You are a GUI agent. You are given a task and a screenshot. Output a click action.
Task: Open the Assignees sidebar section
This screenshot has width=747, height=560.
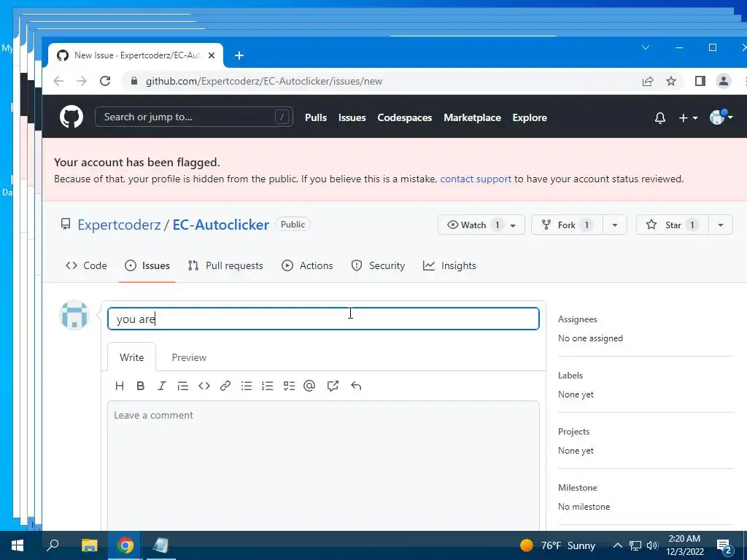pyautogui.click(x=578, y=319)
